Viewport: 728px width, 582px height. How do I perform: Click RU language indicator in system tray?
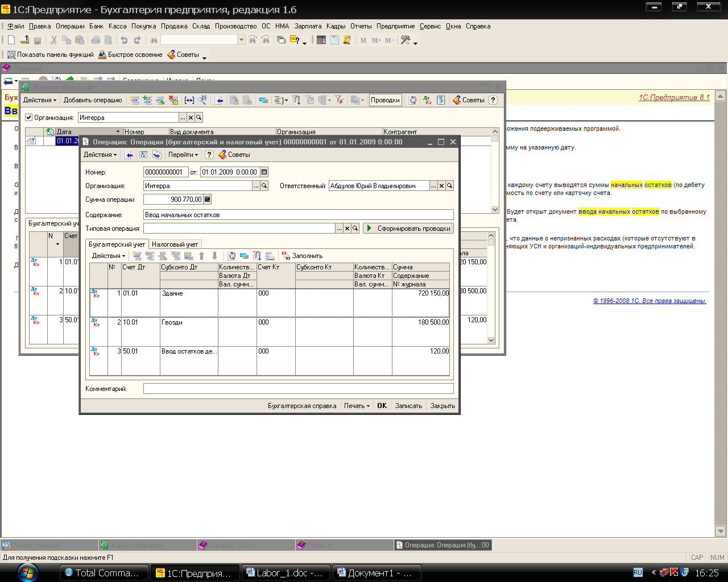point(638,573)
